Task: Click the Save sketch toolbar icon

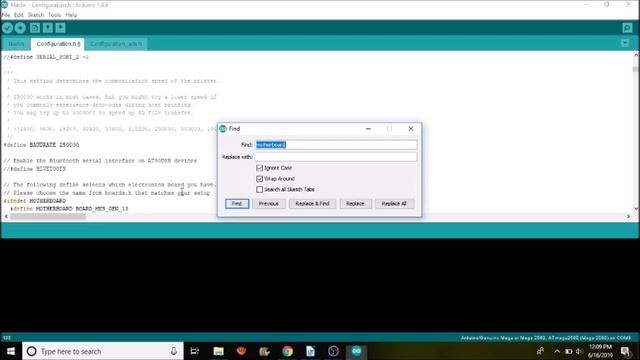Action: pyautogui.click(x=60, y=28)
